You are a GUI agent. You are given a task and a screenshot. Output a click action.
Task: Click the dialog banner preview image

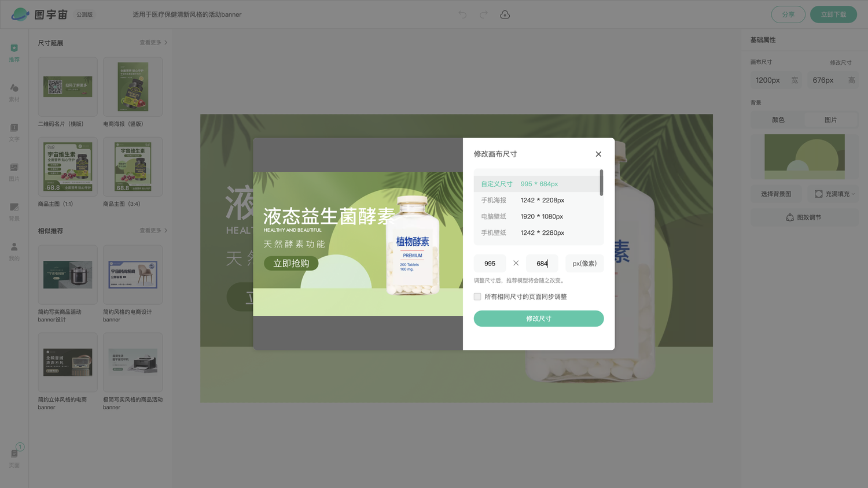(358, 244)
